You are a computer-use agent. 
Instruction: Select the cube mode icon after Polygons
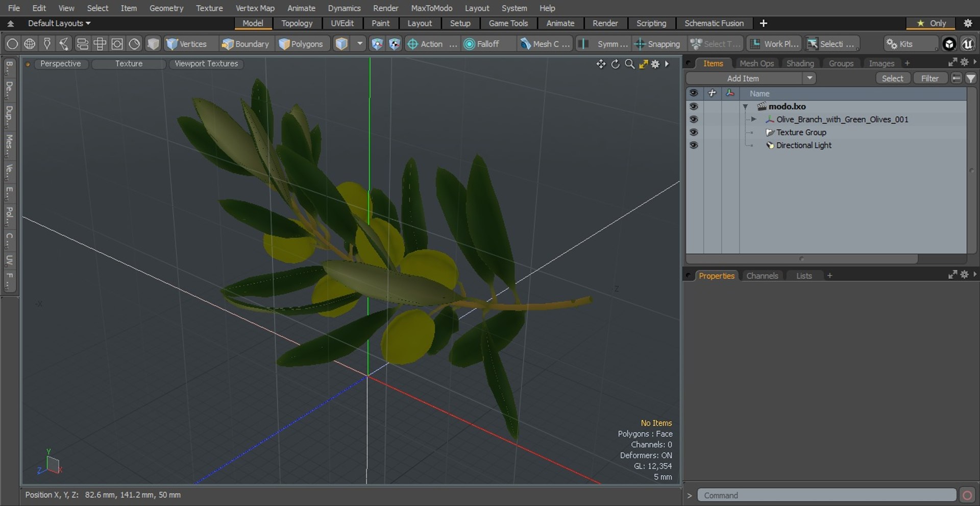click(341, 44)
